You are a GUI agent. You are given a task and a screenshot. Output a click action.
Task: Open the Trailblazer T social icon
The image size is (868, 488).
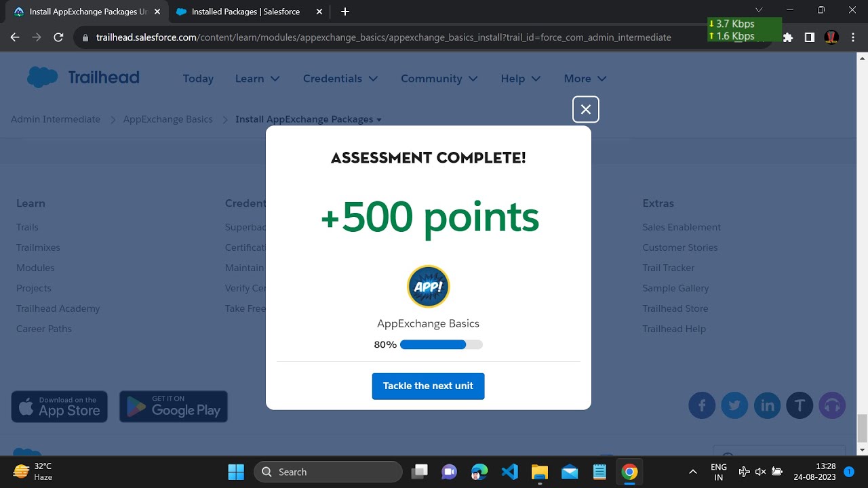pyautogui.click(x=800, y=406)
